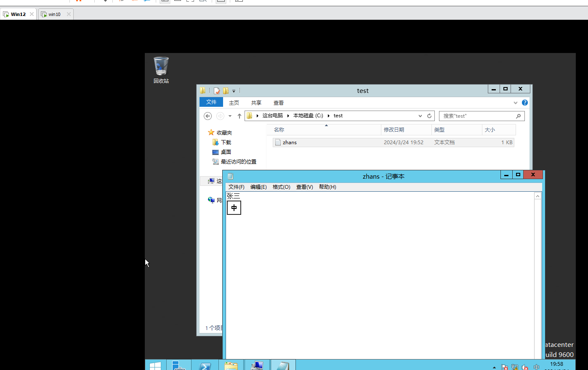The height and width of the screenshot is (370, 588).
Task: Sort by 大小 column header
Action: [499, 130]
